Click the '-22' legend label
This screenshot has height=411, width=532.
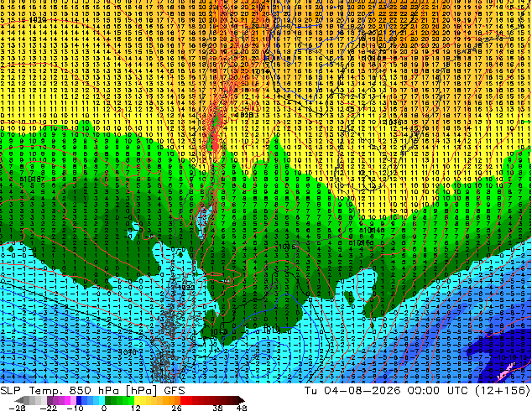[49, 408]
